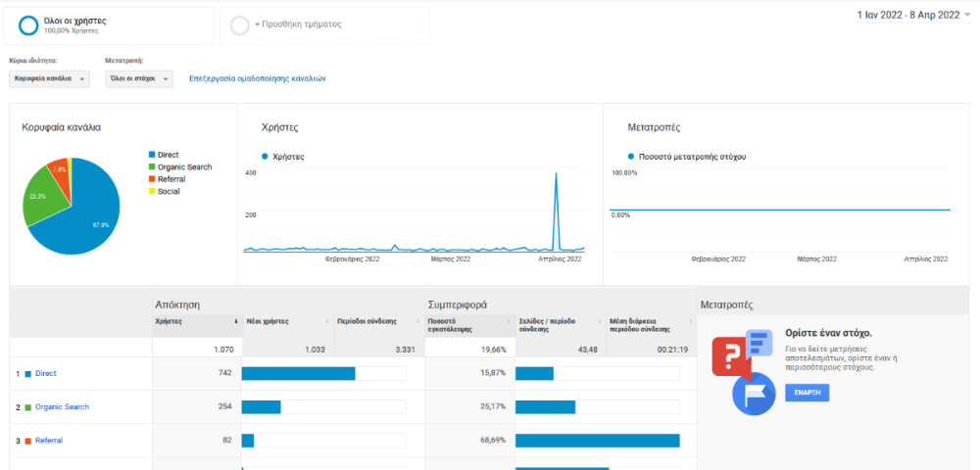Screen dimensions: 980x470
Task: Click the blue circle of Όλοι οι χρήστες segment
Action: [28, 25]
